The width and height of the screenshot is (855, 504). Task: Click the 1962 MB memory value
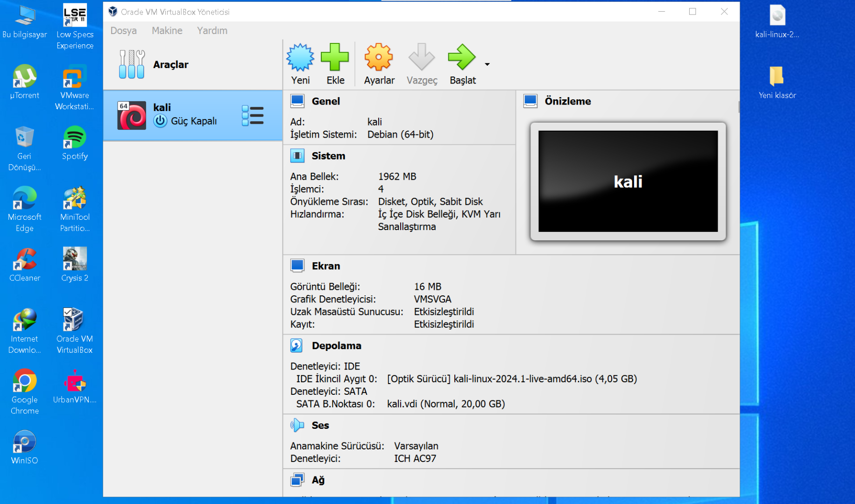[397, 176]
